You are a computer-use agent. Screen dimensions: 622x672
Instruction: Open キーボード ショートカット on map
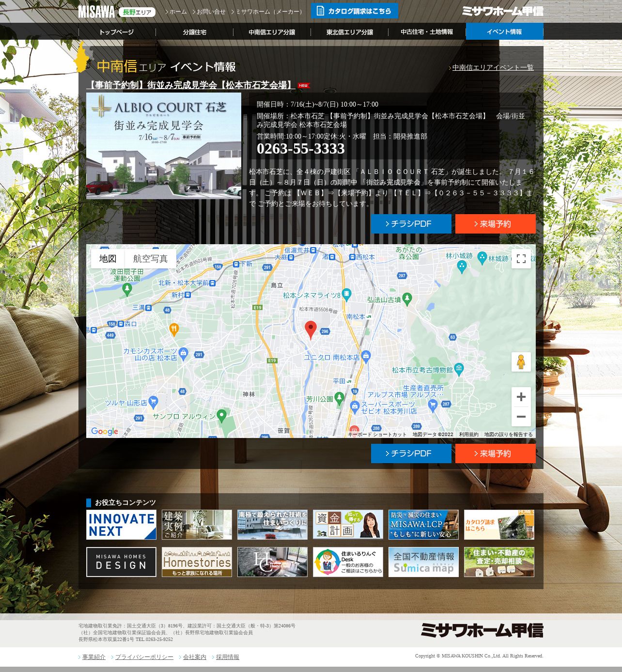coord(377,435)
